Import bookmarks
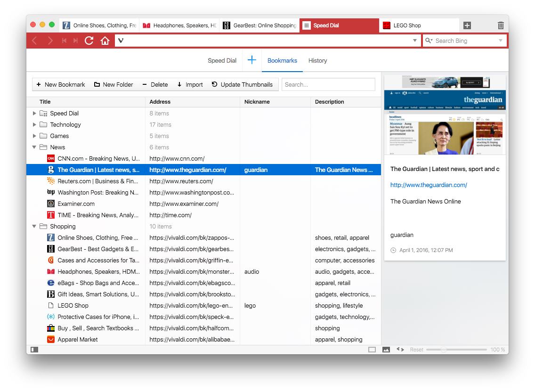 pyautogui.click(x=190, y=84)
